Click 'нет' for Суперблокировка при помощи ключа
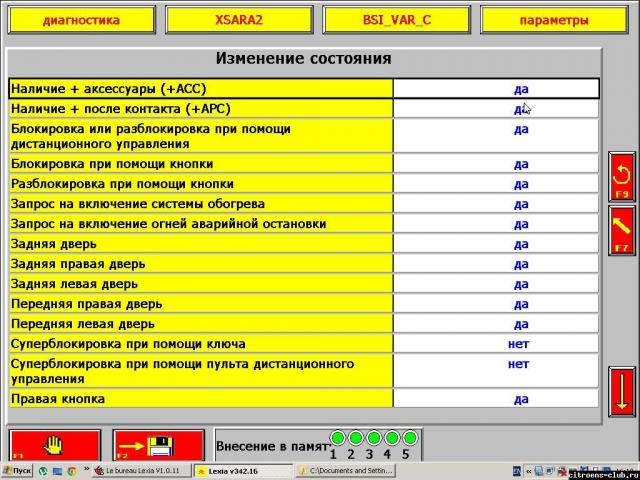 click(x=518, y=344)
